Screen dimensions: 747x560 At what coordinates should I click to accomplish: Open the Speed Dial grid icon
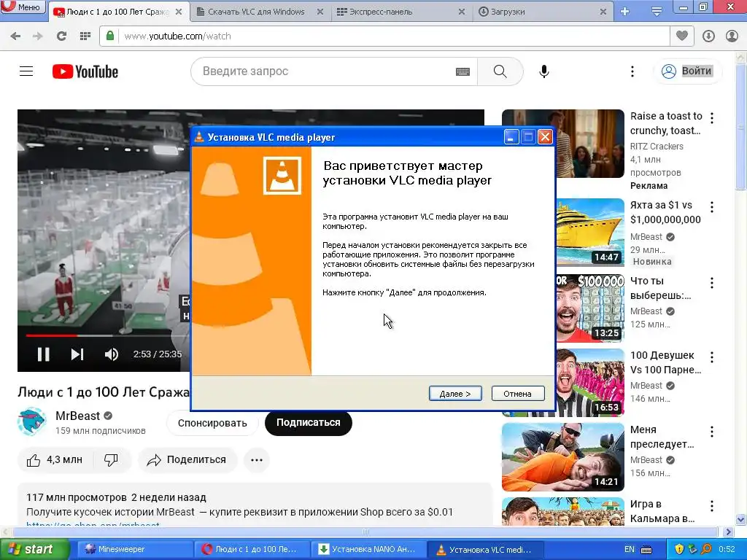pos(85,36)
